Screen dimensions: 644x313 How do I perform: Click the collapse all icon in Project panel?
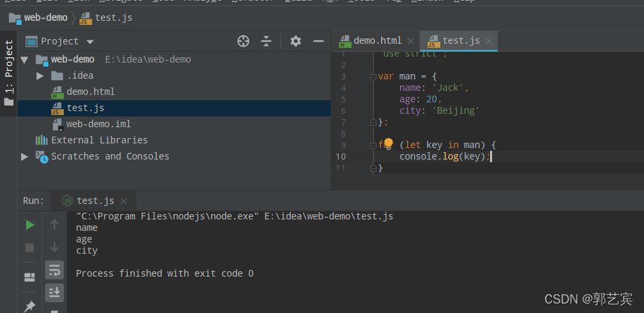tap(266, 41)
